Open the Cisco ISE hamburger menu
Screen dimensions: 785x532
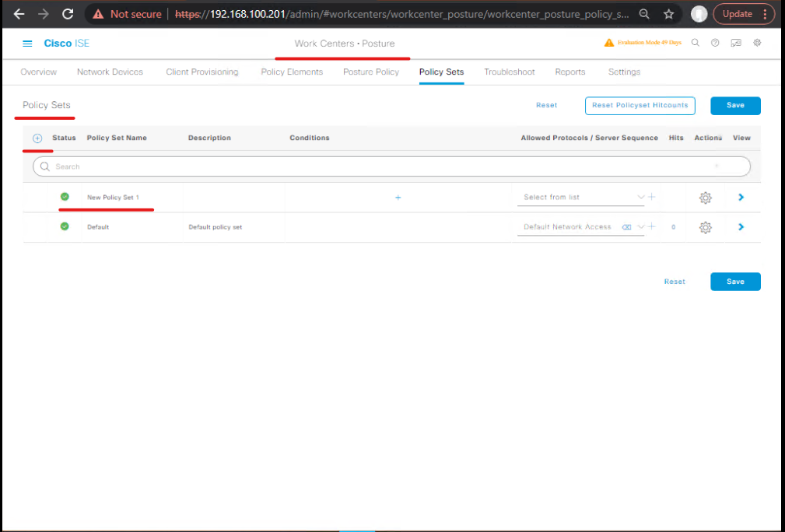pos(27,44)
